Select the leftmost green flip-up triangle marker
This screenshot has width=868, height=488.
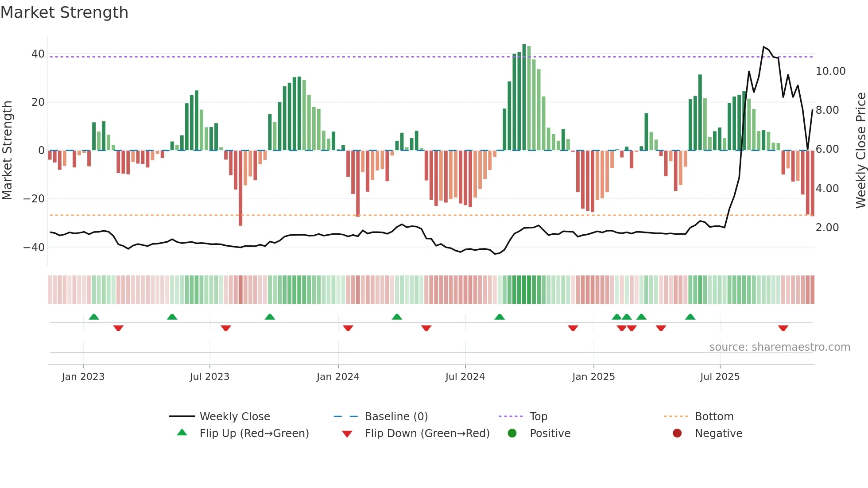(94, 317)
